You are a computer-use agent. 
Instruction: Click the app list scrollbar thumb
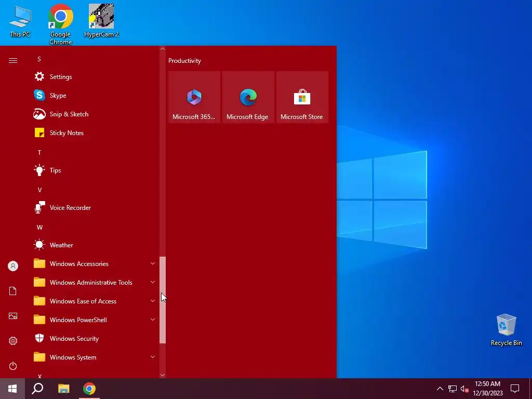[163, 300]
